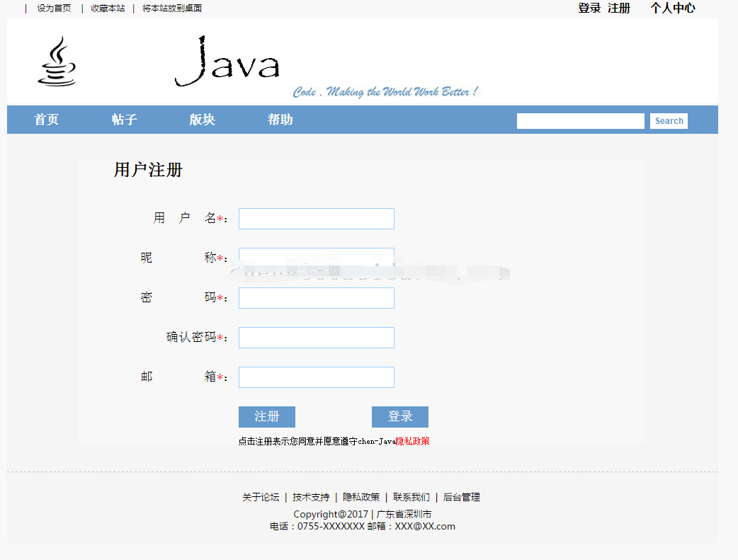738x560 pixels.
Task: Open 首页 in the navigation bar
Action: tap(47, 120)
